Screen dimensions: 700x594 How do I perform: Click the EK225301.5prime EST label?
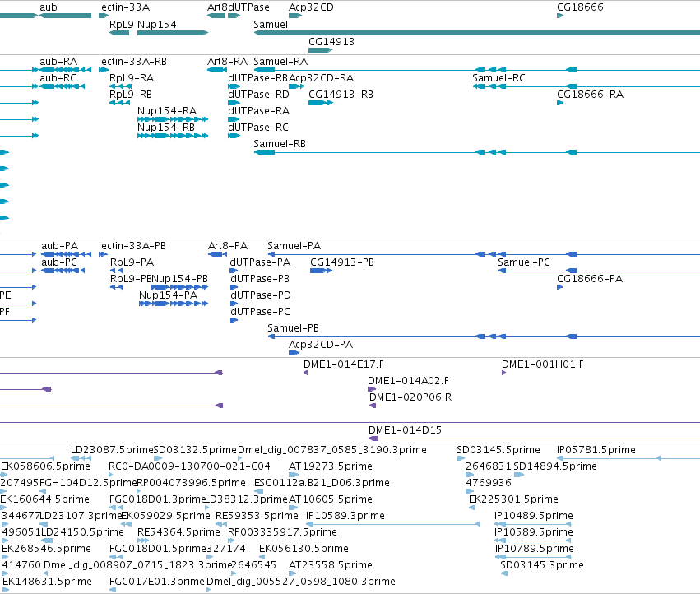pos(513,499)
